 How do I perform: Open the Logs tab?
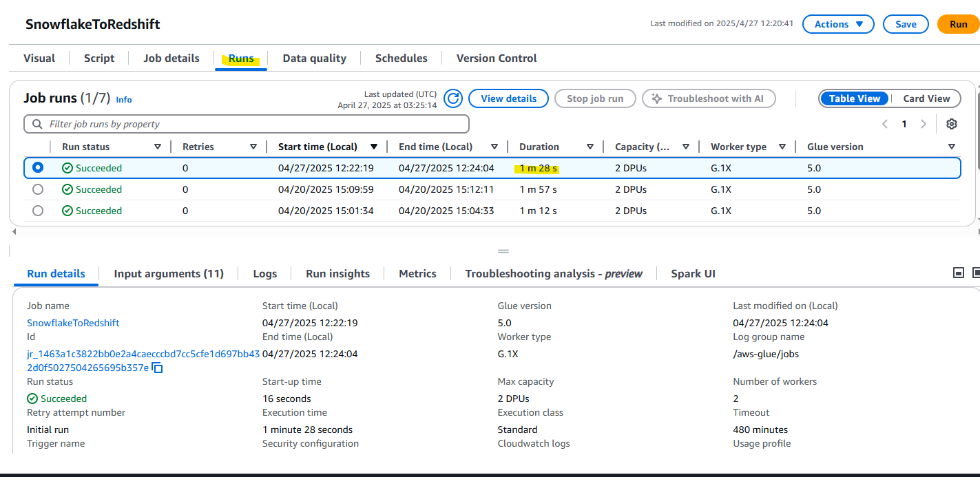[x=265, y=273]
